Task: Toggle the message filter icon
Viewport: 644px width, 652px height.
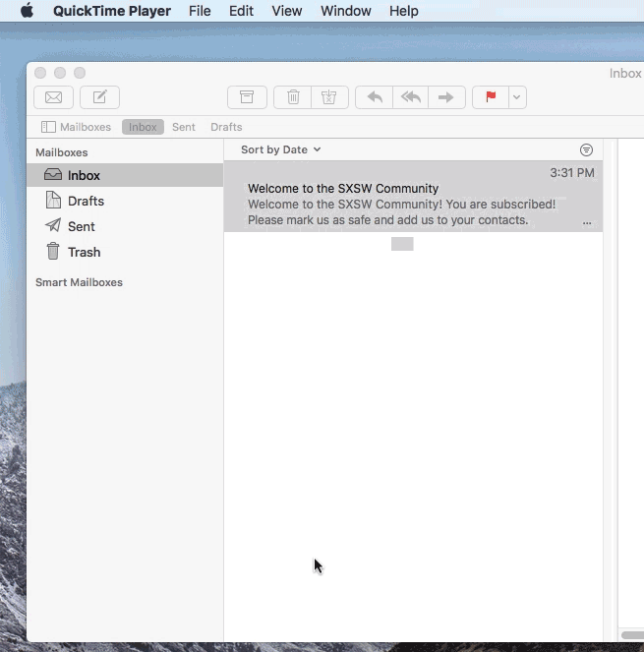Action: pyautogui.click(x=586, y=150)
